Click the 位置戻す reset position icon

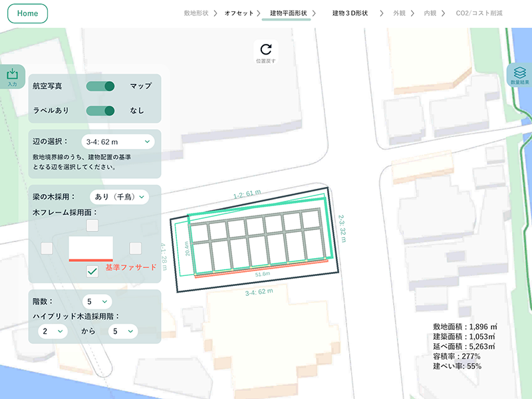tap(266, 50)
